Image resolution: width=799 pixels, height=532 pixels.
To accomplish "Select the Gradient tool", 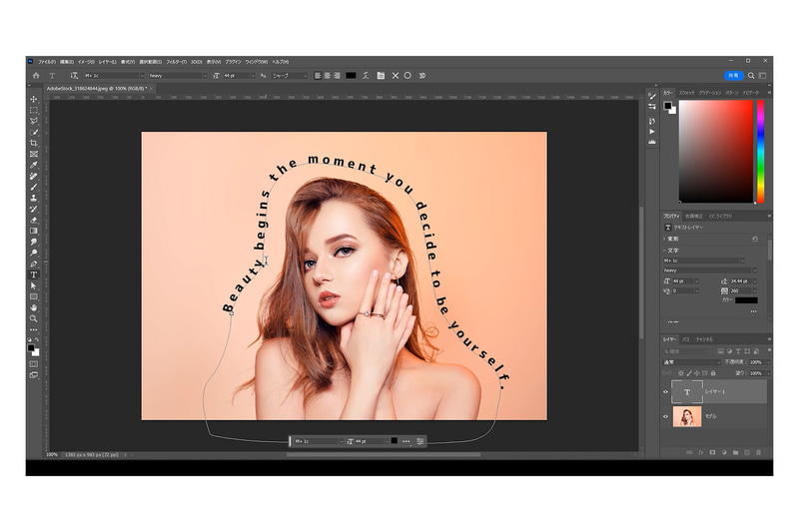I will coord(34,231).
